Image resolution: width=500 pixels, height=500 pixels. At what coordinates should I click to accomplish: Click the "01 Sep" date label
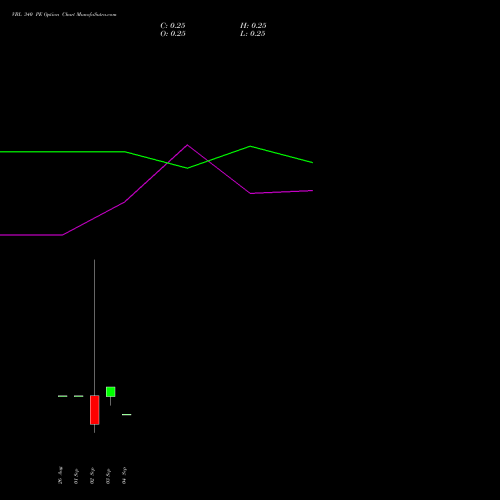pyautogui.click(x=76, y=476)
